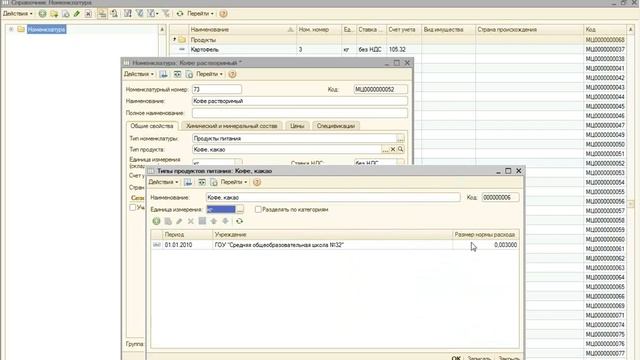Click the Закрыть button in the Типы продуктов питания window
The height and width of the screenshot is (360, 640).
pos(508,358)
